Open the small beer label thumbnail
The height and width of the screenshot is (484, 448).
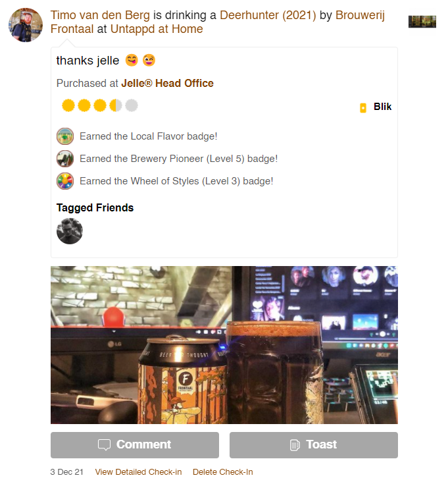tap(422, 22)
